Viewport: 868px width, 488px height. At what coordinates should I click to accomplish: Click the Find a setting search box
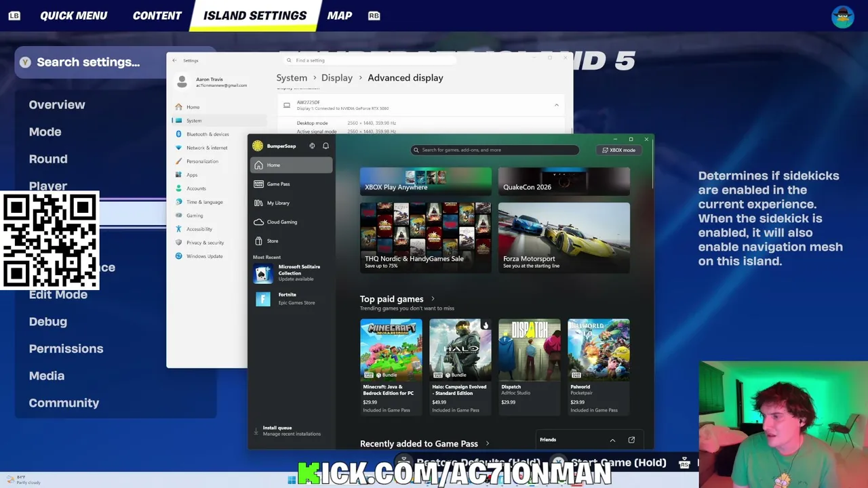pos(370,60)
